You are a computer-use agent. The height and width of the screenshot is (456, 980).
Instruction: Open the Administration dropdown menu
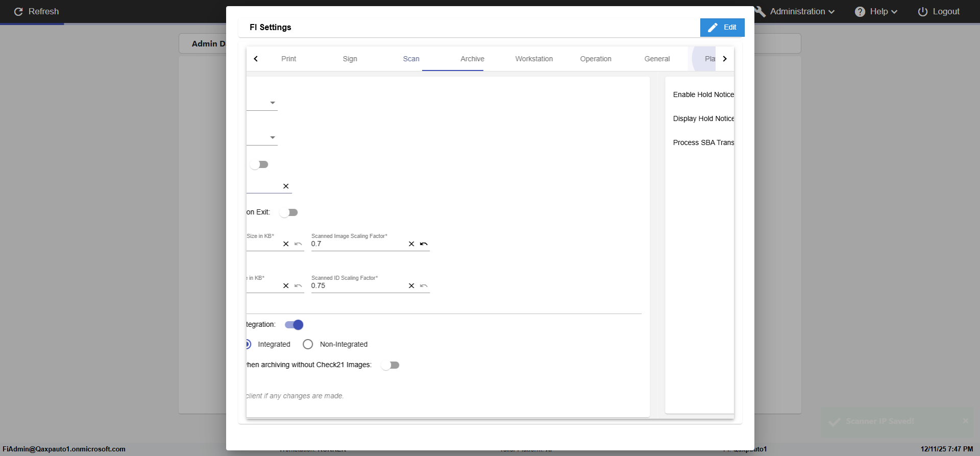pyautogui.click(x=801, y=12)
